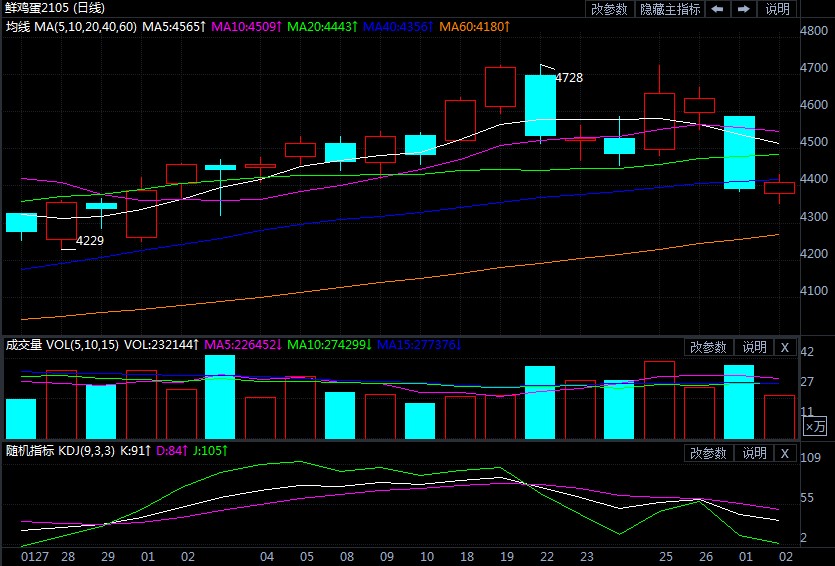The height and width of the screenshot is (566, 835).
Task: Open 说明 for the main chart
Action: click(x=778, y=9)
